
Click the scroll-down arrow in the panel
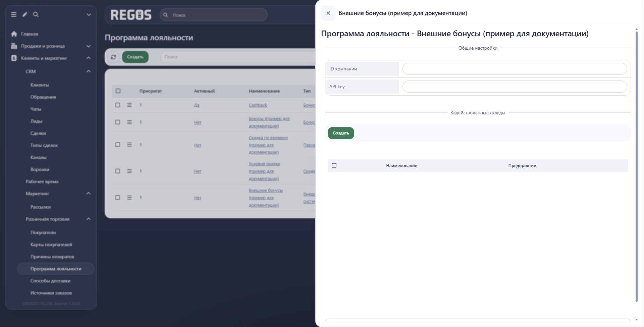(637, 320)
